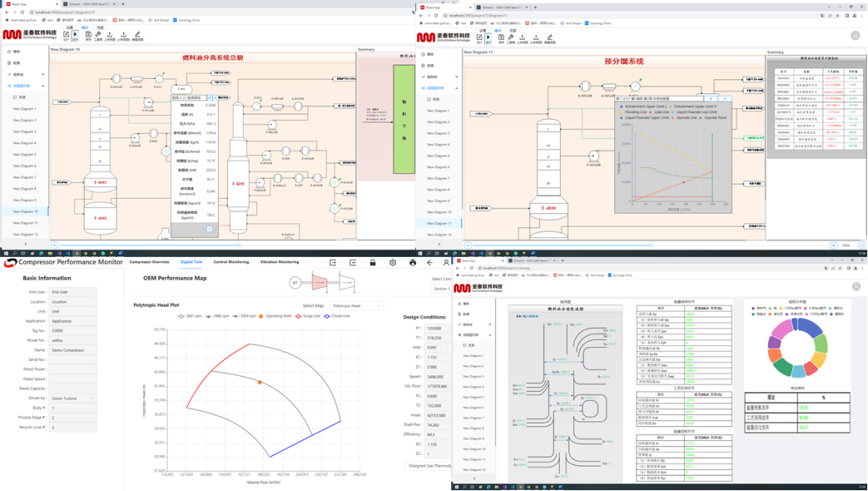
Task: Click the run play icon in Diagram 11 toolbar
Action: click(x=488, y=37)
